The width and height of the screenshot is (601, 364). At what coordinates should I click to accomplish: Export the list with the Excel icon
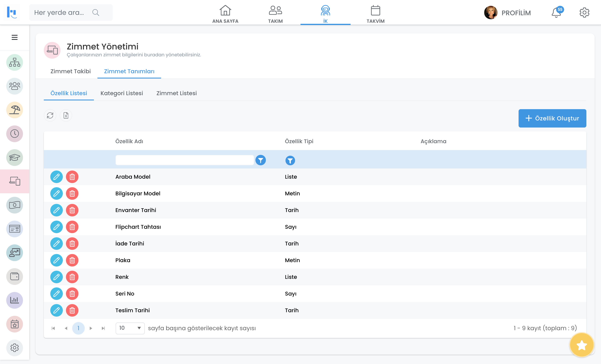pos(66,115)
